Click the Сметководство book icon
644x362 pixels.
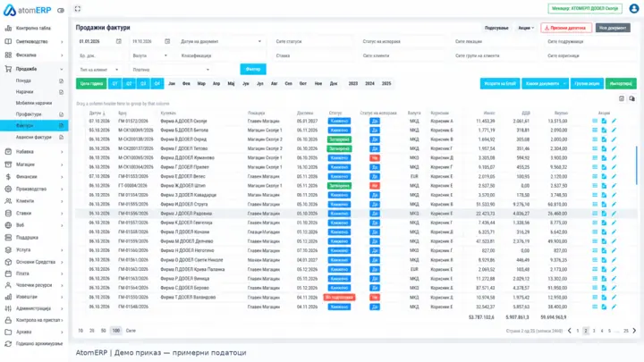[x=8, y=41]
